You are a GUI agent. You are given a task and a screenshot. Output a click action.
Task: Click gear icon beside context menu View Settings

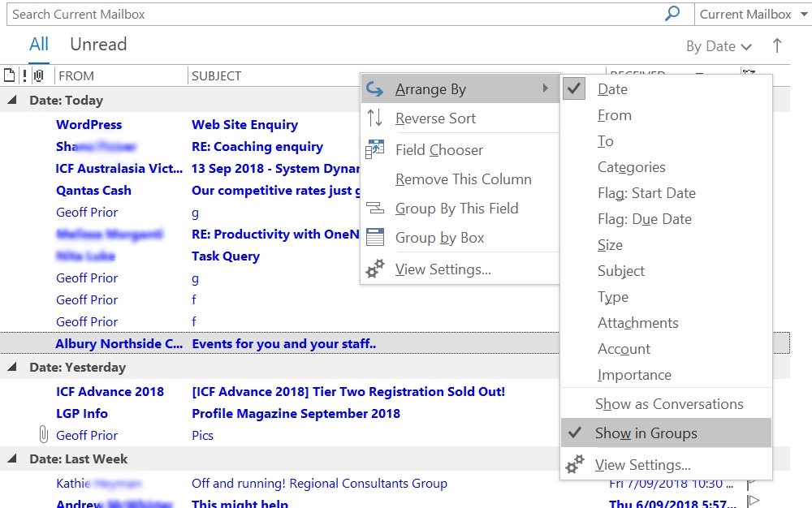coord(375,269)
